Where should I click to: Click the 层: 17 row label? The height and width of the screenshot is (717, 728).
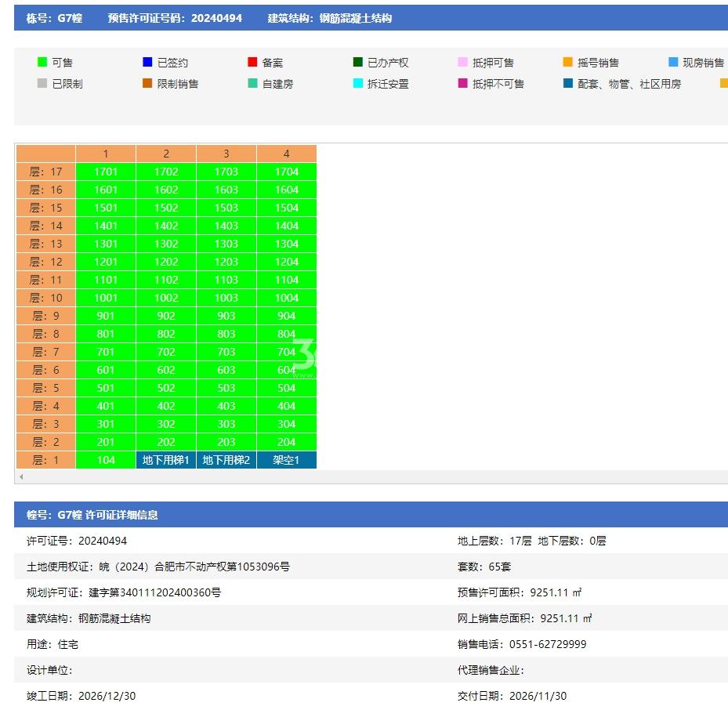(46, 172)
